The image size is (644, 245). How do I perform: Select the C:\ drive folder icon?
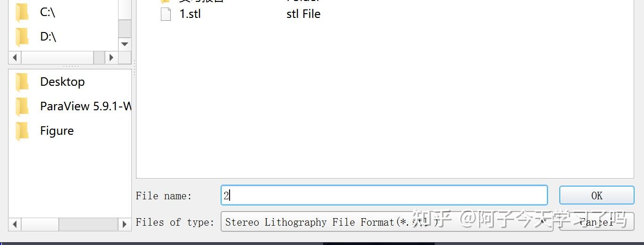pyautogui.click(x=22, y=12)
